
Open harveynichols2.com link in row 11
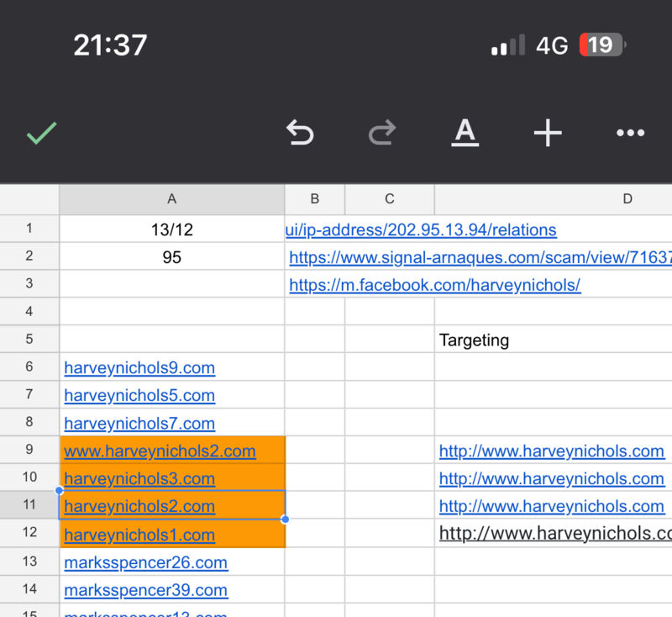click(x=139, y=506)
